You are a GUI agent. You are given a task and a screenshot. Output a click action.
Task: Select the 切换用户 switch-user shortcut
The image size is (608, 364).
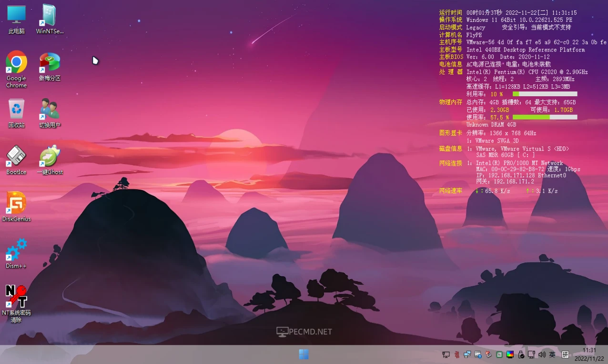(50, 113)
